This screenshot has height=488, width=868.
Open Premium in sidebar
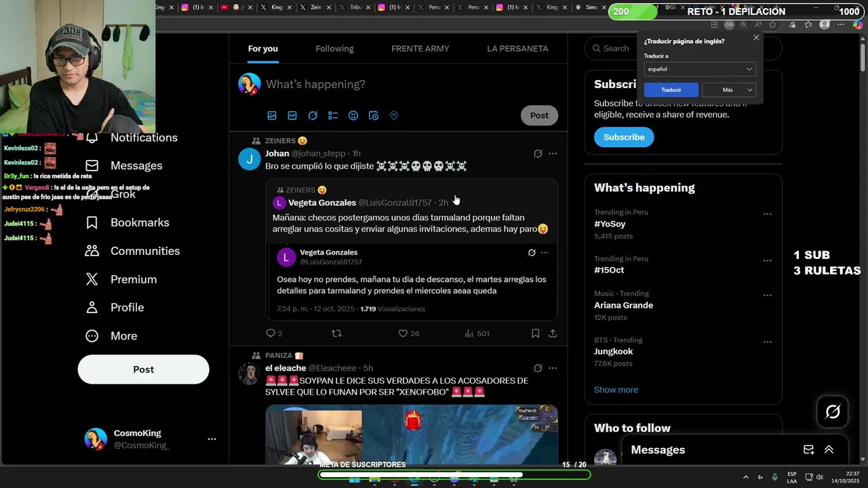point(121,280)
